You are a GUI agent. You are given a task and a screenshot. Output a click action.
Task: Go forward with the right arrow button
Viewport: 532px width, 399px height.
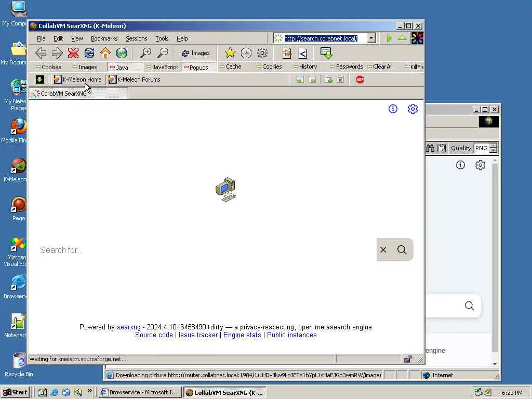(57, 53)
